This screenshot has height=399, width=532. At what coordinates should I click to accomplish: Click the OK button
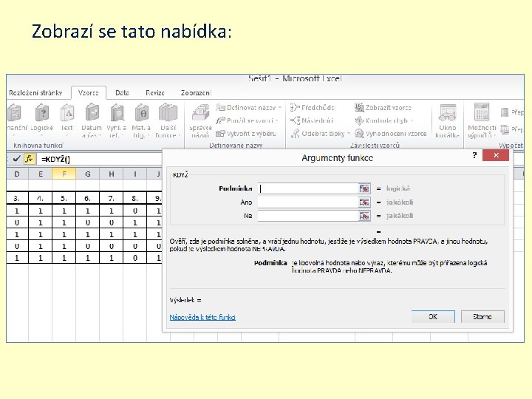433,316
